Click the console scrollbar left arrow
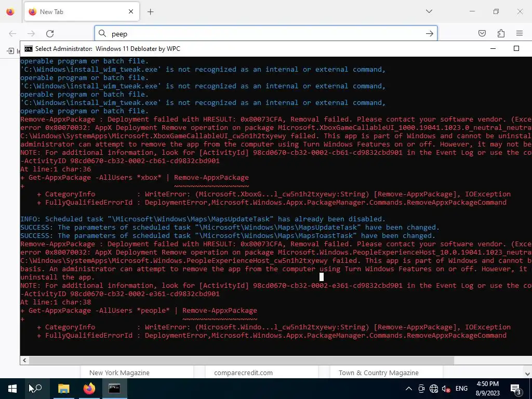Viewport: 532px width, 399px height. [24, 361]
